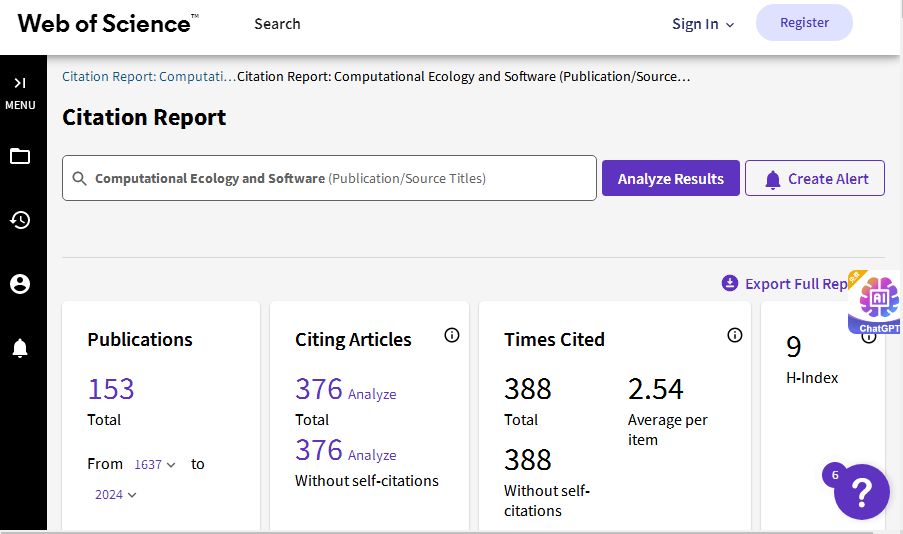Click the 376 without self-citations number
This screenshot has width=903, height=534.
click(319, 450)
